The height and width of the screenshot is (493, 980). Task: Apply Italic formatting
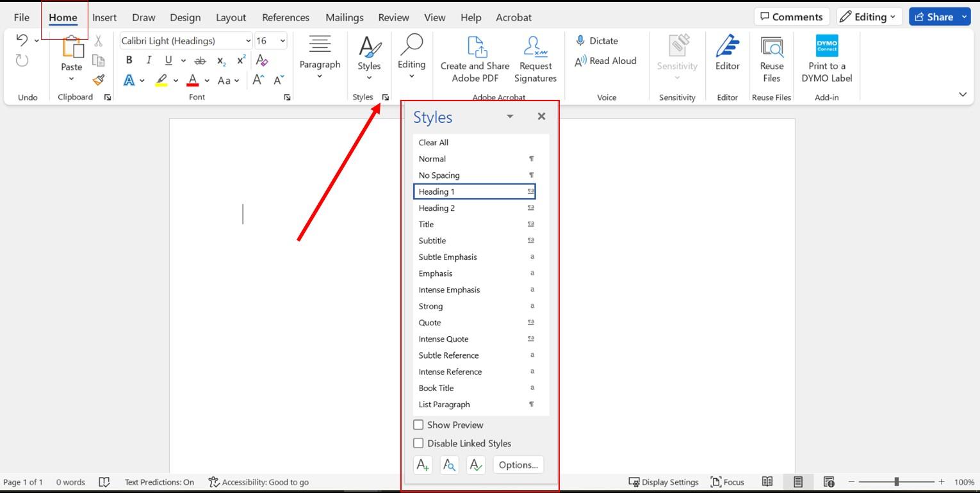click(149, 60)
